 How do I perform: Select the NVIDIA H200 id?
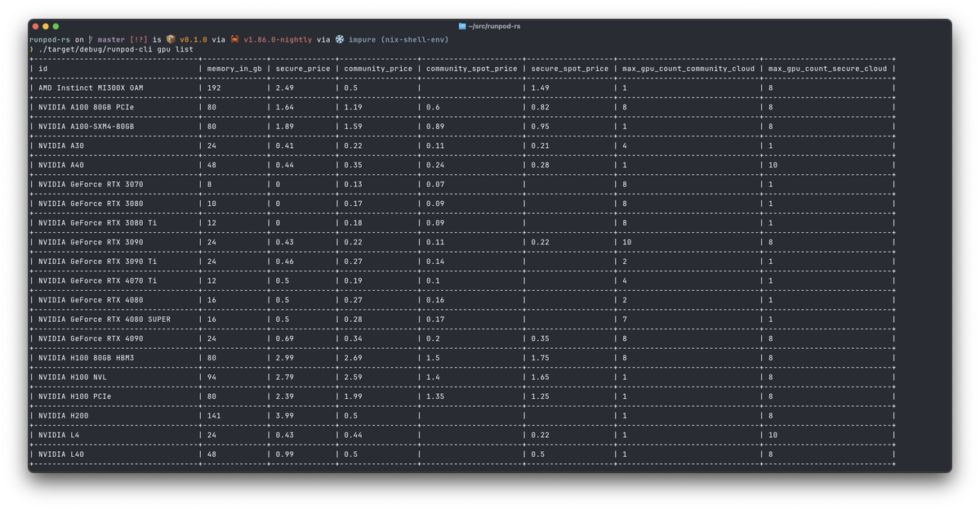[64, 416]
